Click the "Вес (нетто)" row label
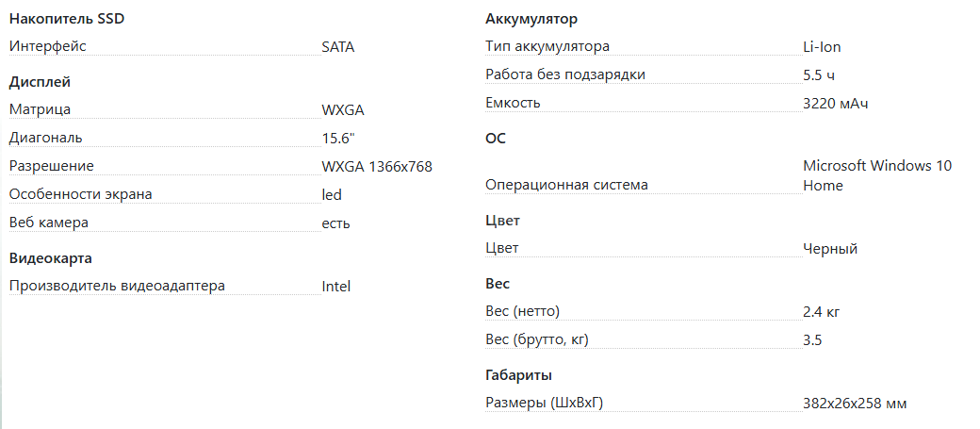 click(529, 311)
